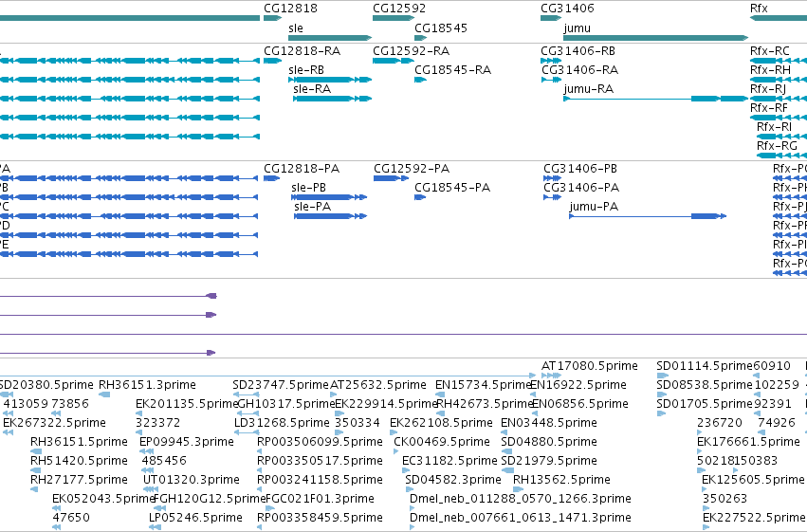Select clone EK201135.5prime
The height and width of the screenshot is (532, 807).
coord(188,404)
